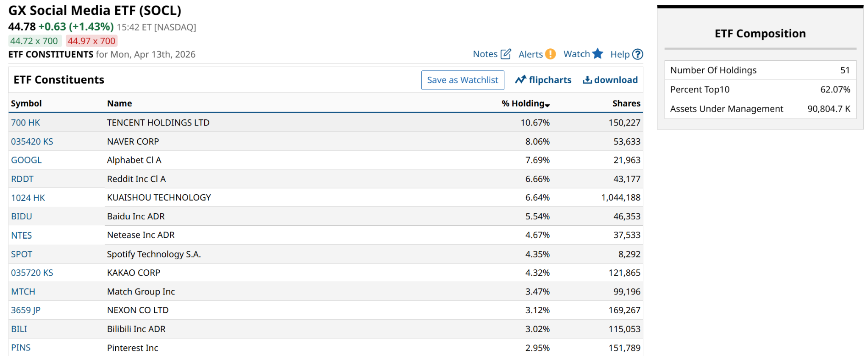Open the SPOT symbol link
The height and width of the screenshot is (356, 868).
point(22,254)
